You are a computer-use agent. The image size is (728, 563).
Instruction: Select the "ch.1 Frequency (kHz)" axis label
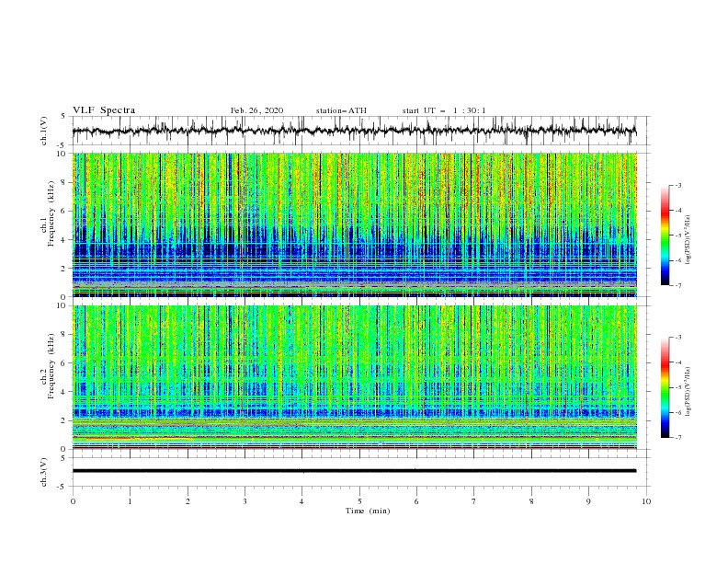47,213
